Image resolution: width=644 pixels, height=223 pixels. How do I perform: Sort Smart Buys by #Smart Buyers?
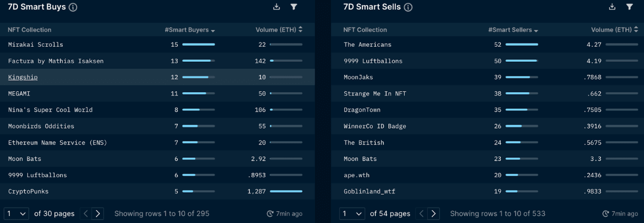[x=190, y=30]
